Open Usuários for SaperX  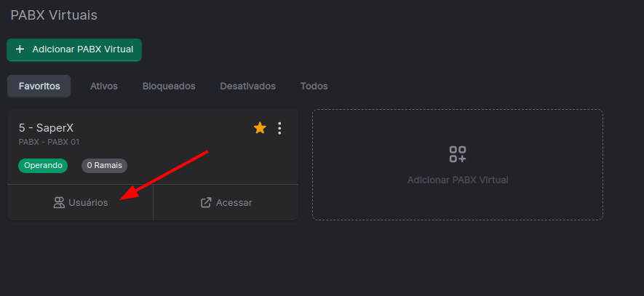coord(81,202)
